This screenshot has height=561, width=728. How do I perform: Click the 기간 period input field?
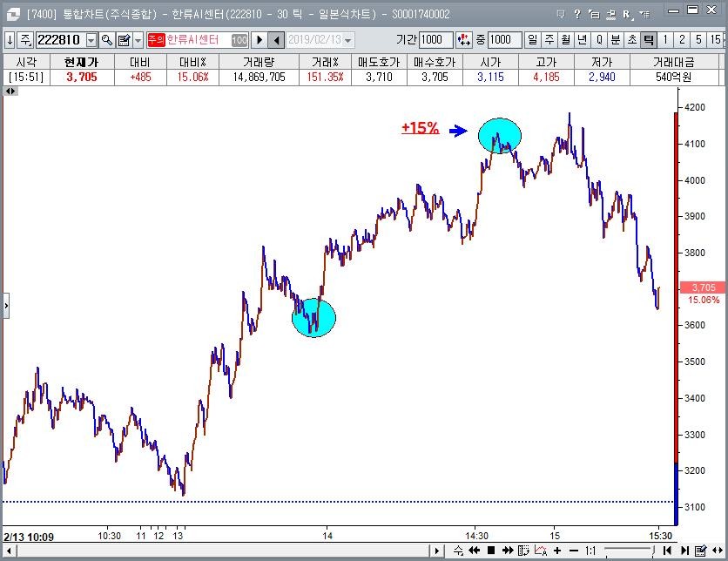[436, 40]
